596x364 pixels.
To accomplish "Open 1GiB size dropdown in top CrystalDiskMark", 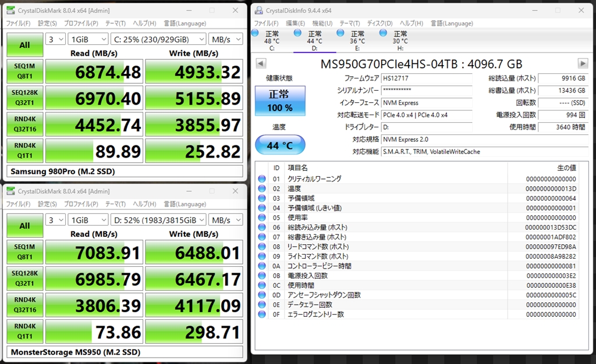I will (88, 39).
